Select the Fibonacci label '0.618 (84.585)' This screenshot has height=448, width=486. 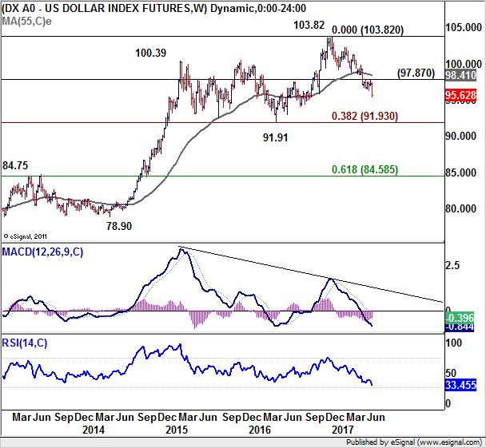coord(364,169)
